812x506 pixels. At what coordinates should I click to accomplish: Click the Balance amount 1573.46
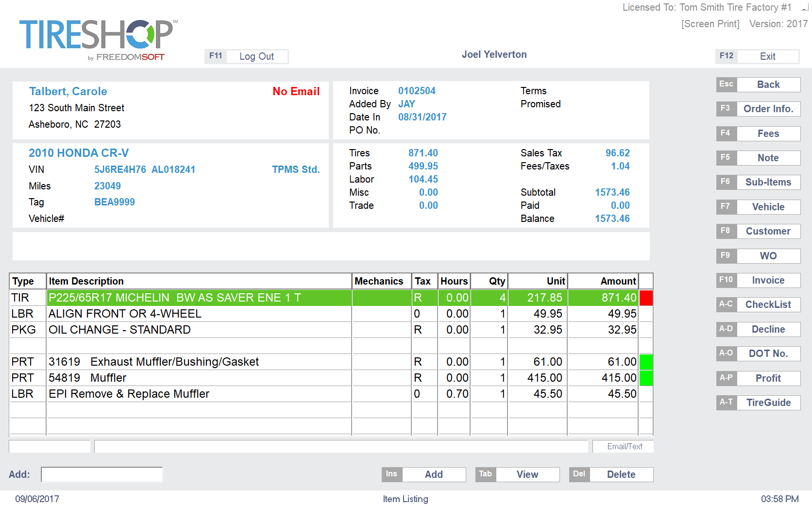612,219
